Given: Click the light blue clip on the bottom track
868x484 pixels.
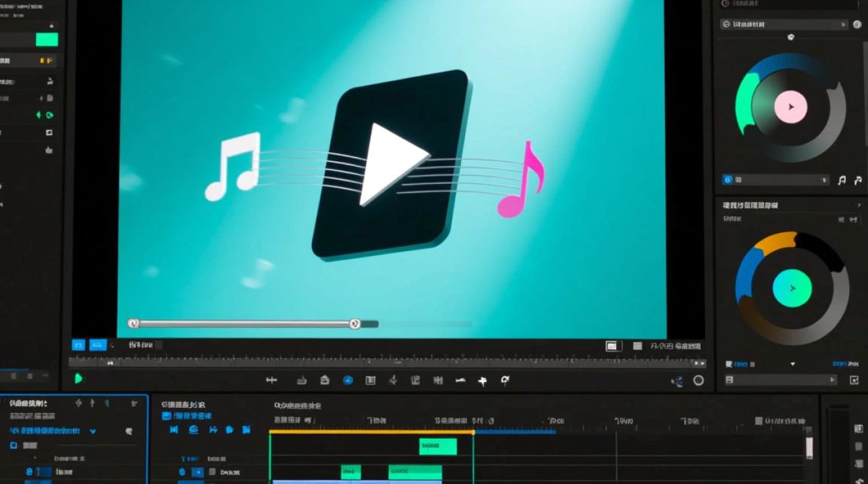Looking at the screenshot, I should [x=357, y=482].
